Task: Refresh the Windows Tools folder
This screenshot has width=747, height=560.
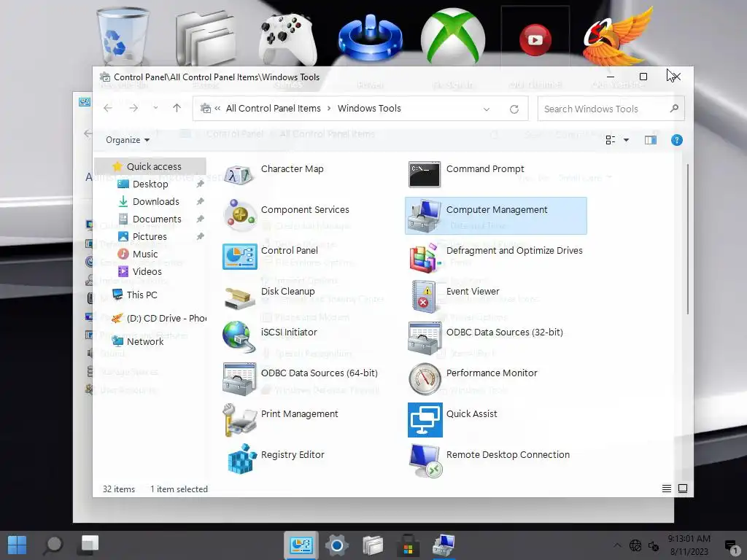Action: coord(514,109)
